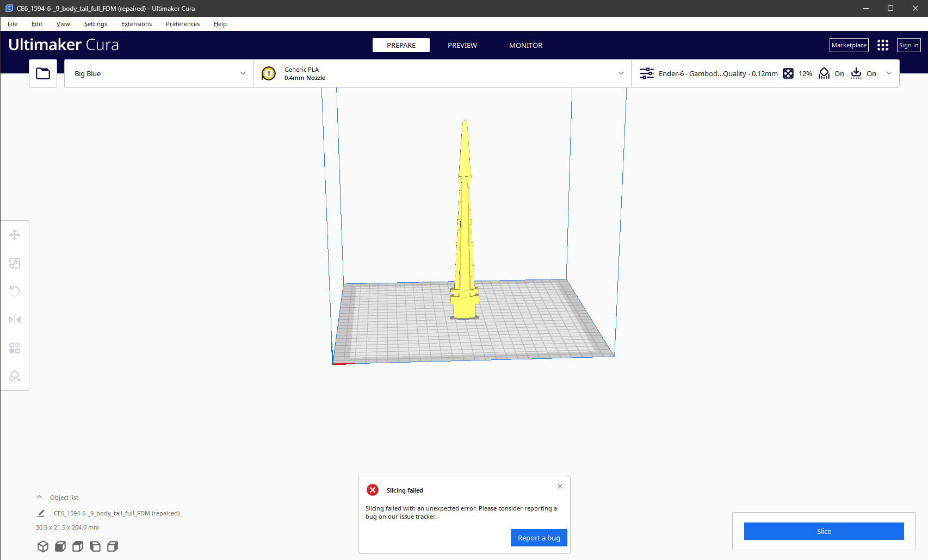Screen dimensions: 928x560
Task: Select the Rotate tool
Action: point(15,291)
